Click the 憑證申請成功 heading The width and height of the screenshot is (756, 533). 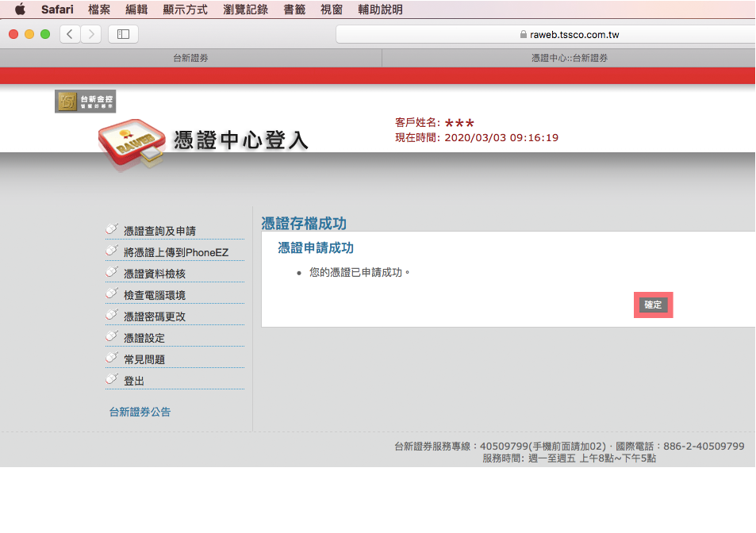point(316,247)
